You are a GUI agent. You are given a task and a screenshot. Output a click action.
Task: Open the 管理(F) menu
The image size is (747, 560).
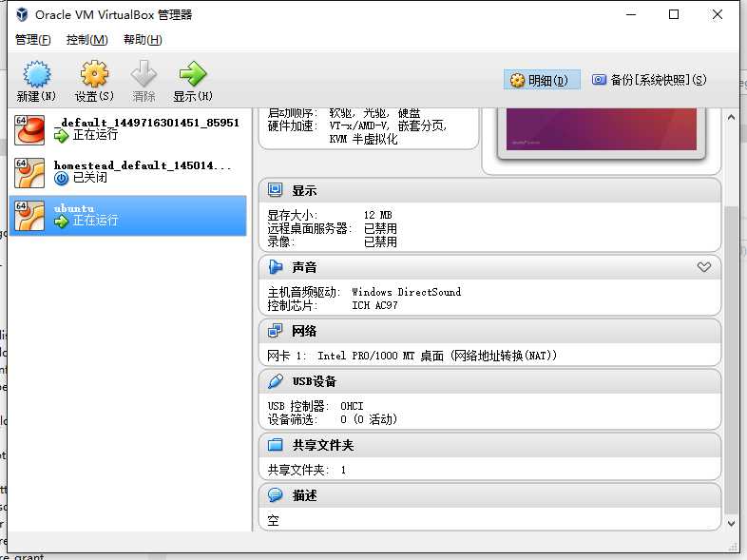click(x=33, y=40)
